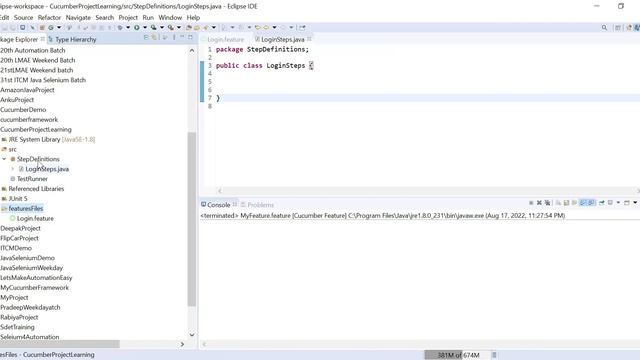Open the Package Explorer View Menu icon
The width and height of the screenshot is (640, 360).
click(x=174, y=37)
